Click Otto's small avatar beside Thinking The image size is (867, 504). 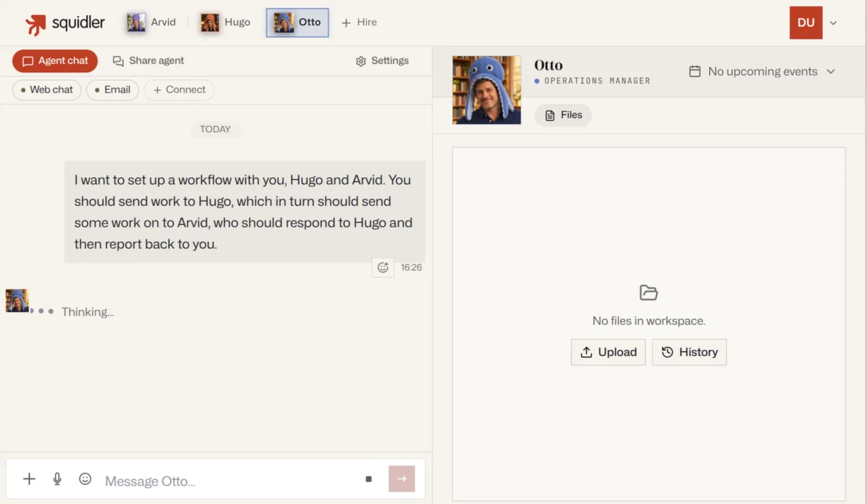tap(17, 300)
